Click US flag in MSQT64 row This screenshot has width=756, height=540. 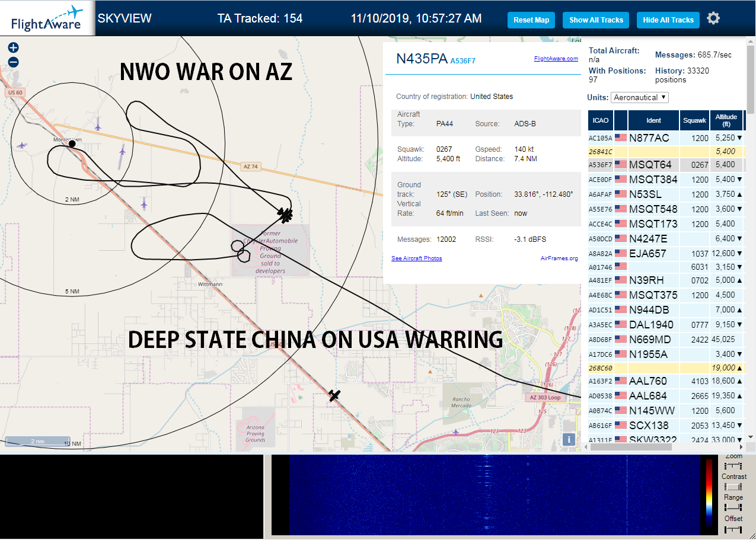point(621,165)
